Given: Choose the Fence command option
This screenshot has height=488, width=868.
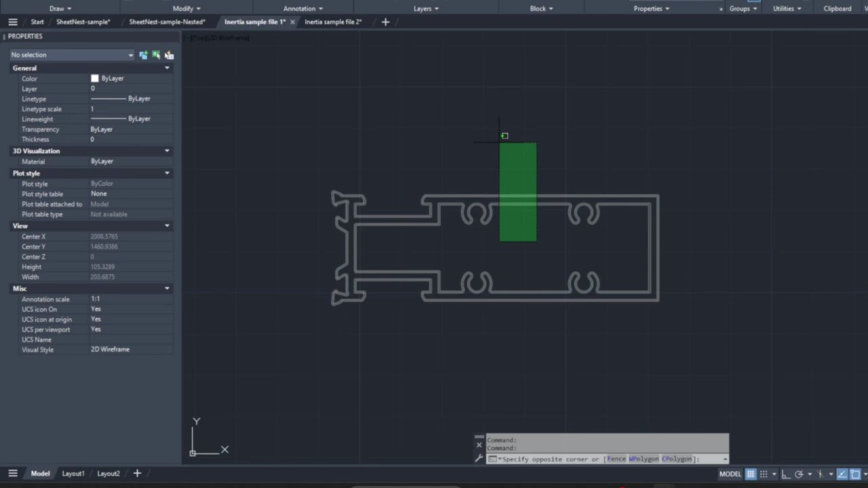Looking at the screenshot, I should tap(616, 459).
